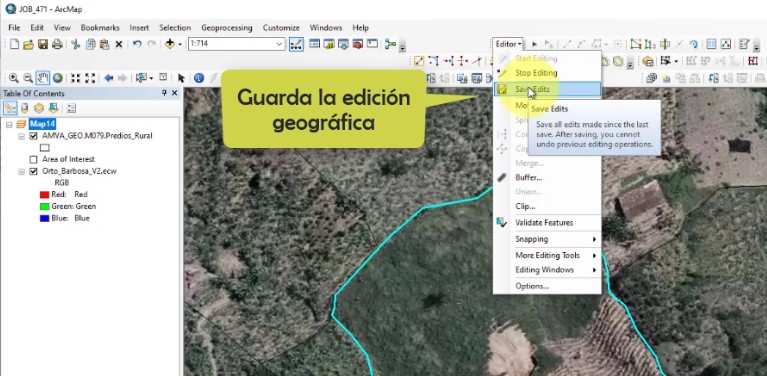Click the Print icon in standard toolbar
The width and height of the screenshot is (767, 376).
(x=57, y=44)
